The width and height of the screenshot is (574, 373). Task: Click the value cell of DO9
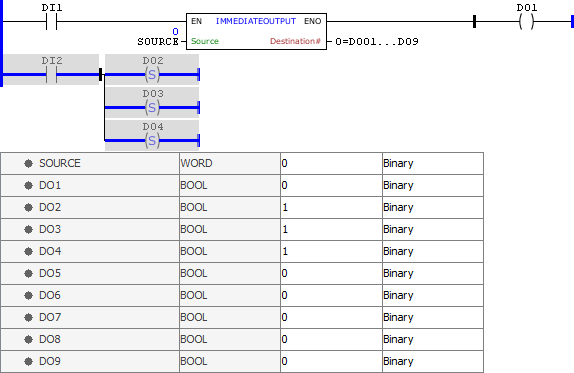tap(331, 361)
